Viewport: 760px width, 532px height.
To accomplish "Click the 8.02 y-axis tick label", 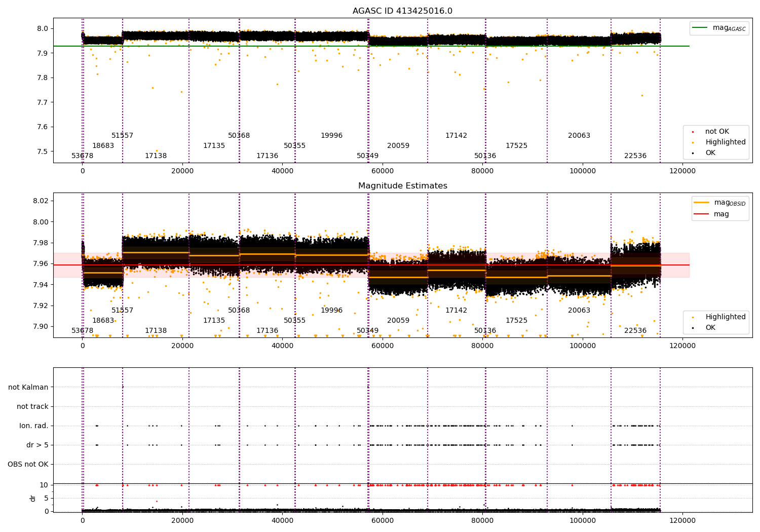I will coord(41,201).
